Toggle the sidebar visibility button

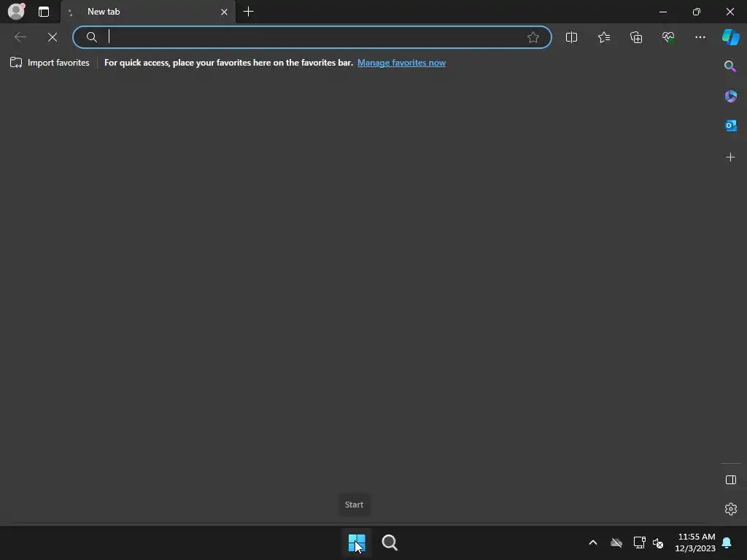[730, 480]
